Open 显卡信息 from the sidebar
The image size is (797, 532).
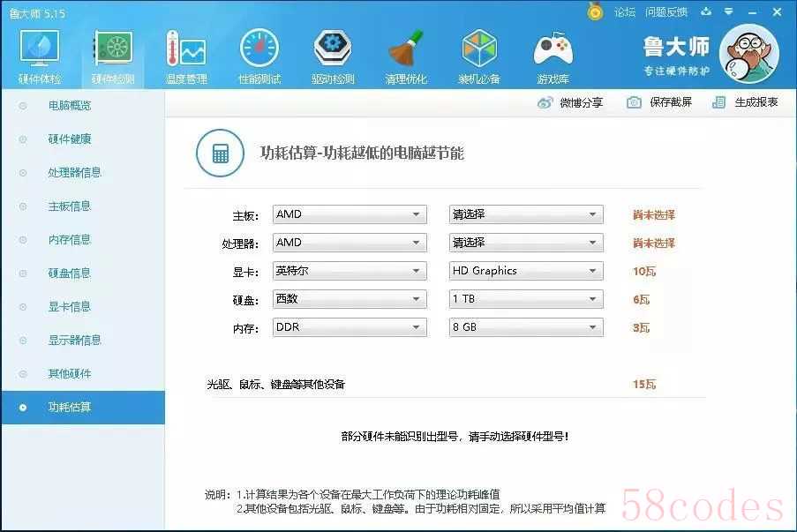(x=70, y=307)
